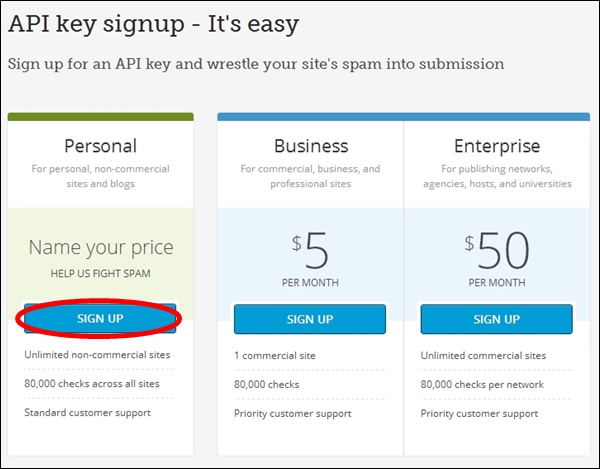The height and width of the screenshot is (469, 600).
Task: Click Standard customer support feature
Action: 88,413
